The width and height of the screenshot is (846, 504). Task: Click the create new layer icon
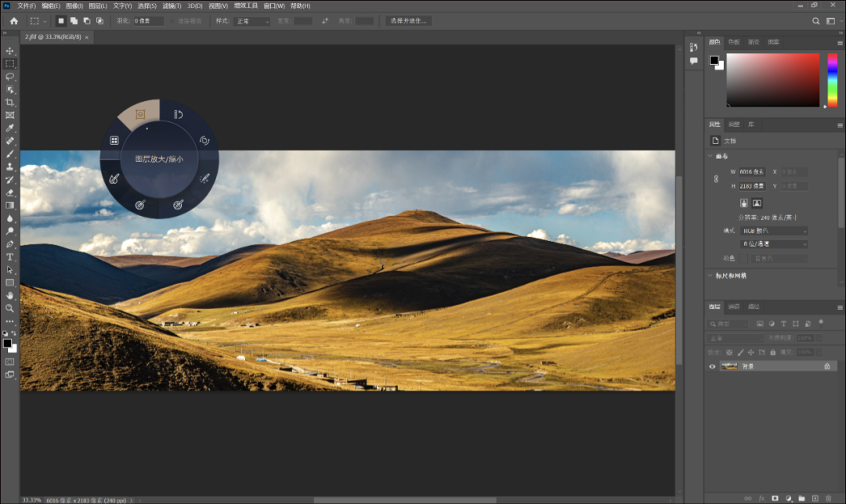pyautogui.click(x=815, y=498)
